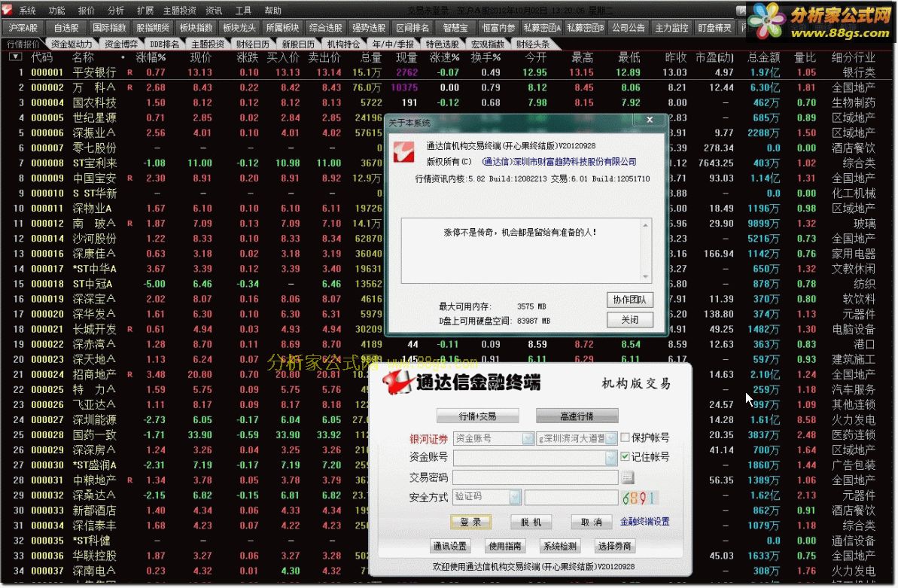Uncheck the 记住帐号 checkbox
898x588 pixels.
tap(626, 457)
